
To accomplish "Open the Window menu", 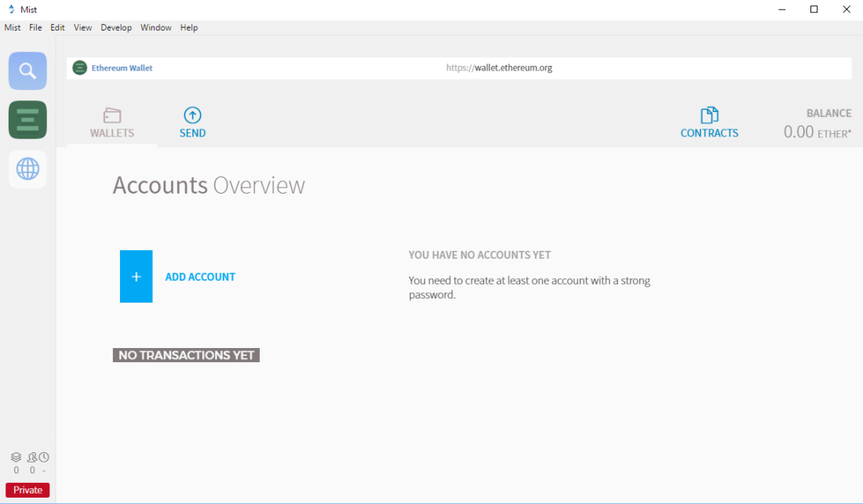I will click(155, 27).
